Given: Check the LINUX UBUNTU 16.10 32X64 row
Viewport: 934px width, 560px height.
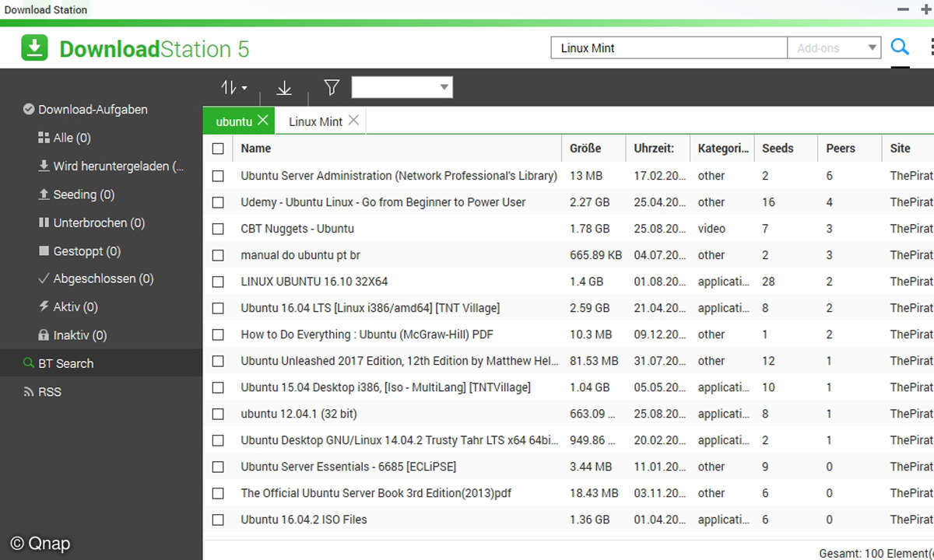Looking at the screenshot, I should (218, 282).
